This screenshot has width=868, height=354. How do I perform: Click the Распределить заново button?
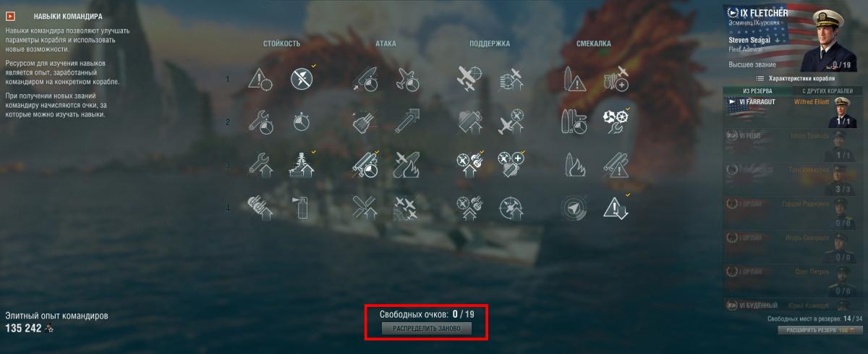click(x=427, y=329)
